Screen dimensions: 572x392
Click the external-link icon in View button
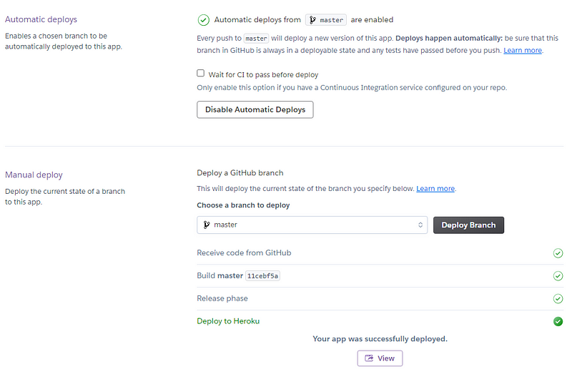pyautogui.click(x=369, y=358)
